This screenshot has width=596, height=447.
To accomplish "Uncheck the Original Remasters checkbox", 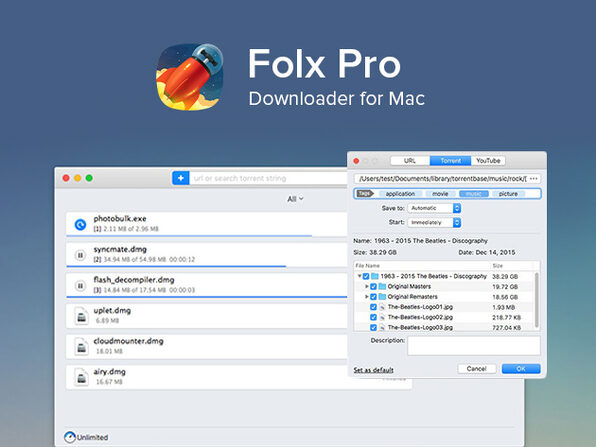I will [x=373, y=297].
